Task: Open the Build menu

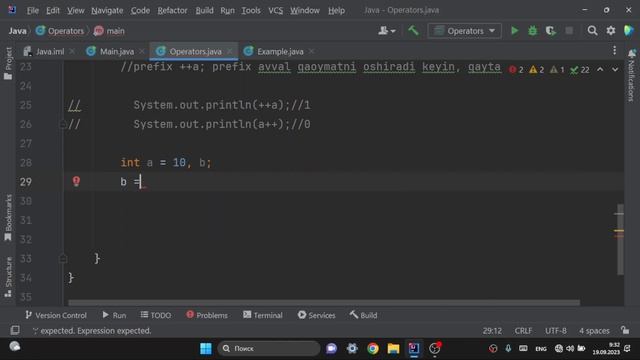Action: [x=204, y=11]
